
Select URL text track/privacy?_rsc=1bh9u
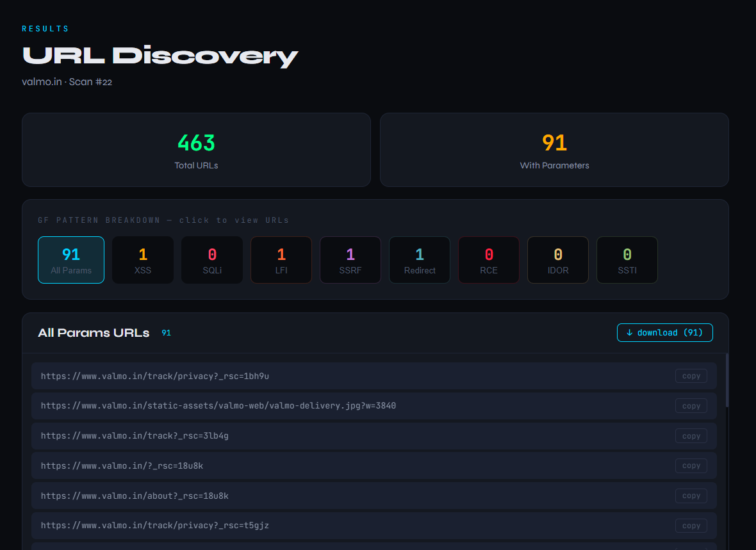[155, 376]
